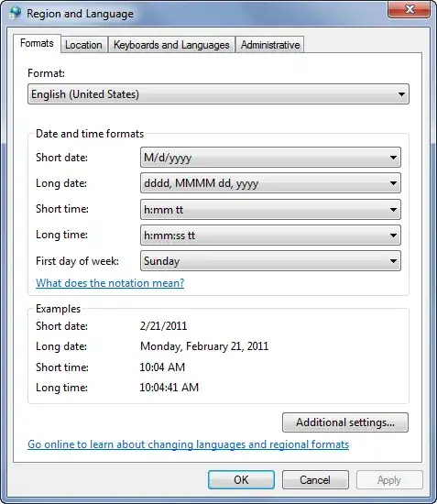Close the Region and Language dialog
The width and height of the screenshot is (437, 504).
click(x=409, y=10)
